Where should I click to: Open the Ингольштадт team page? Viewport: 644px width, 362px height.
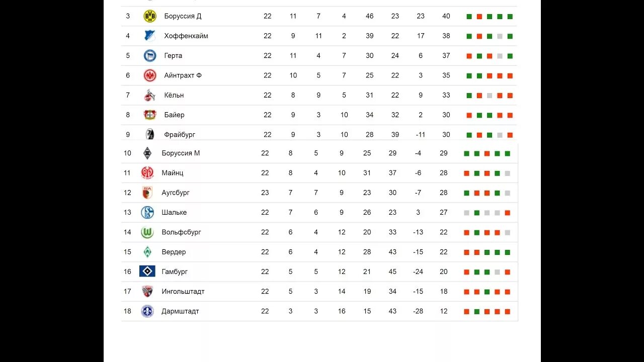pos(183,292)
